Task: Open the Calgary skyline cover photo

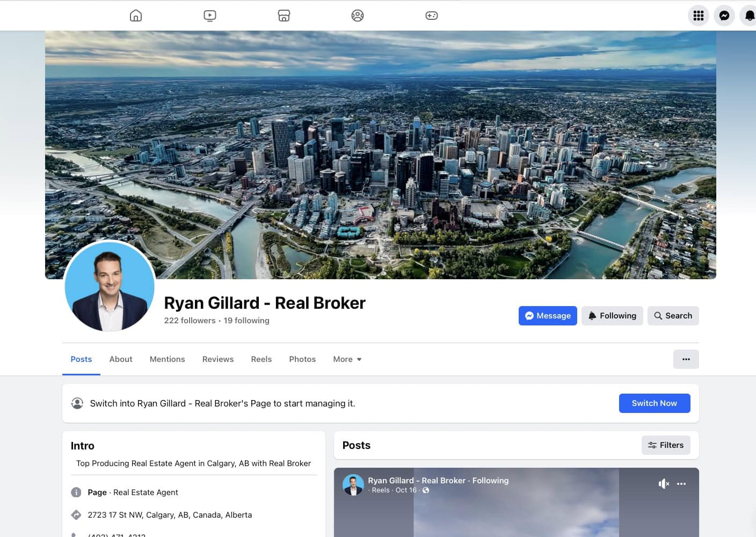Action: click(x=381, y=155)
